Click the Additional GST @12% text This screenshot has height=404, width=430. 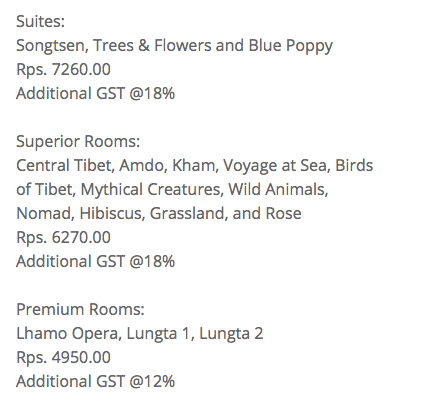95,381
